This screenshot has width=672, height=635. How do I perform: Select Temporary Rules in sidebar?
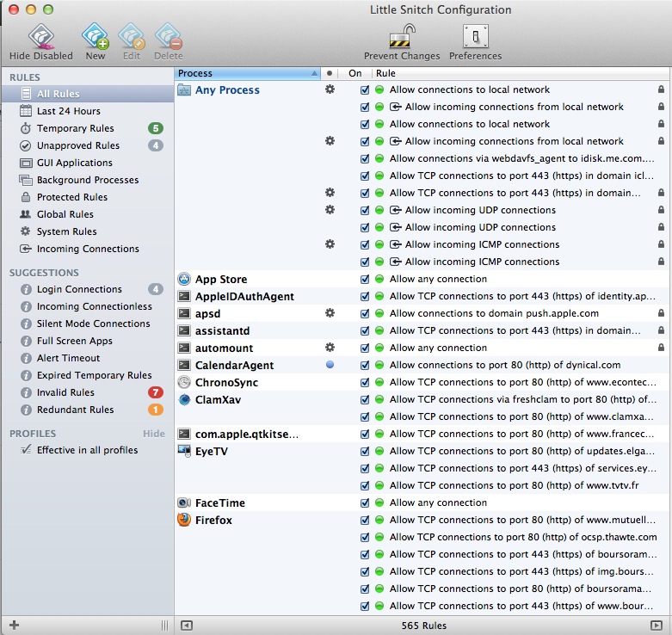coord(75,128)
